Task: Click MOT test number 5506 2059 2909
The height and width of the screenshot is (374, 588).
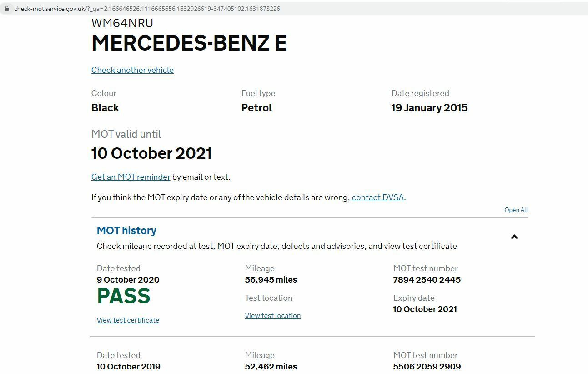Action: click(427, 367)
